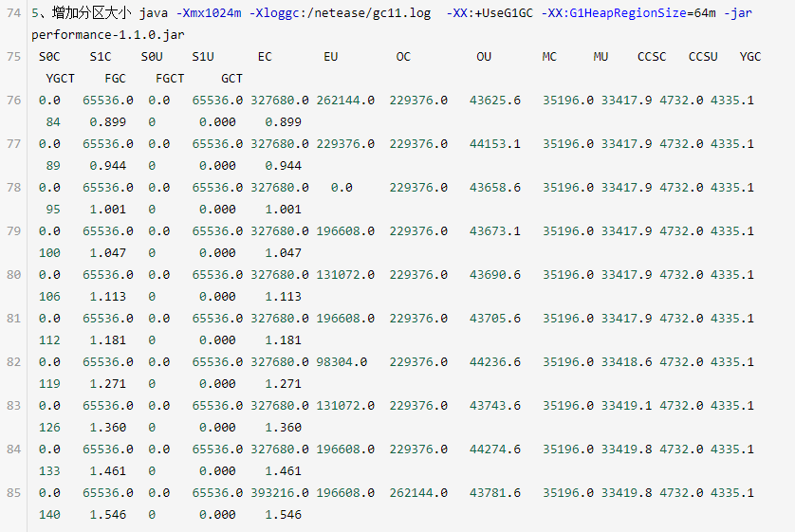Click the OU value 43705.6
The image size is (795, 532).
(x=495, y=319)
